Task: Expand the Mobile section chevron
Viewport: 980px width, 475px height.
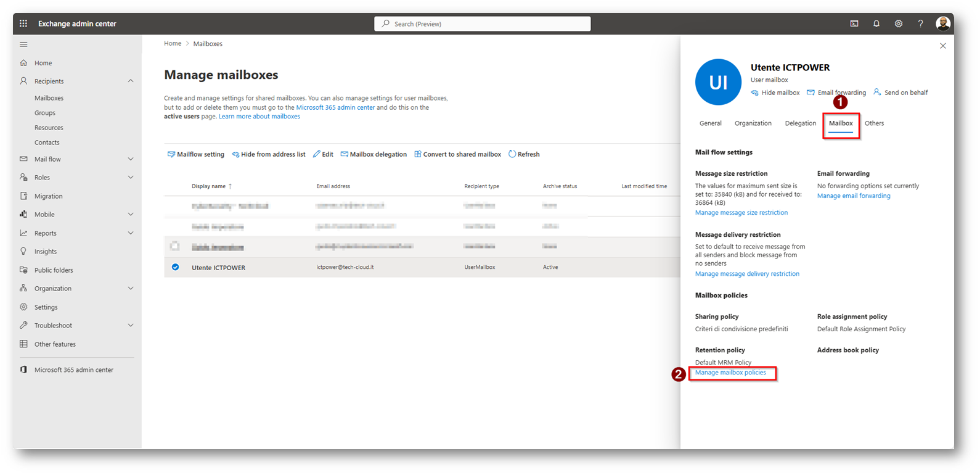Action: click(x=131, y=214)
